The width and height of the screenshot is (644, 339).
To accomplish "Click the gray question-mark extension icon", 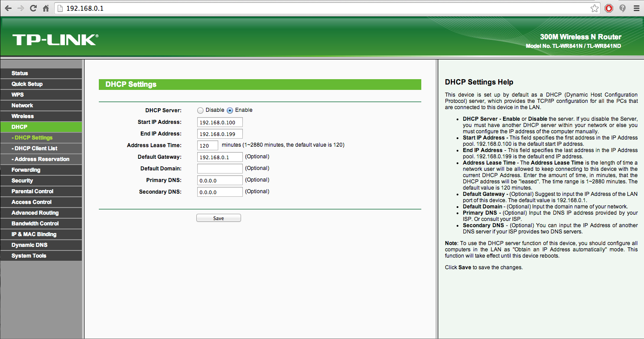I will (623, 8).
